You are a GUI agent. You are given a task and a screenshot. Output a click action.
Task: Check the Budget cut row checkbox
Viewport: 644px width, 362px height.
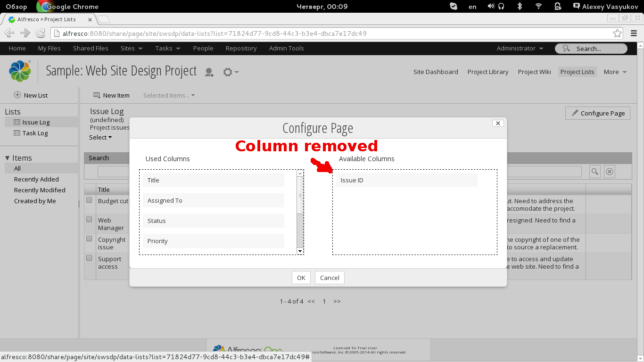89,200
